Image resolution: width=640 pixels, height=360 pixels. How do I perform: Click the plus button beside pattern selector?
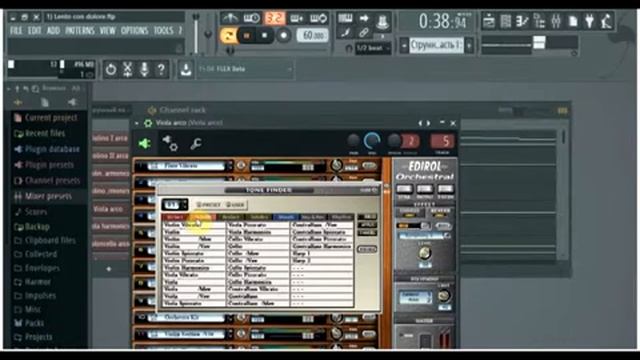(x=469, y=45)
